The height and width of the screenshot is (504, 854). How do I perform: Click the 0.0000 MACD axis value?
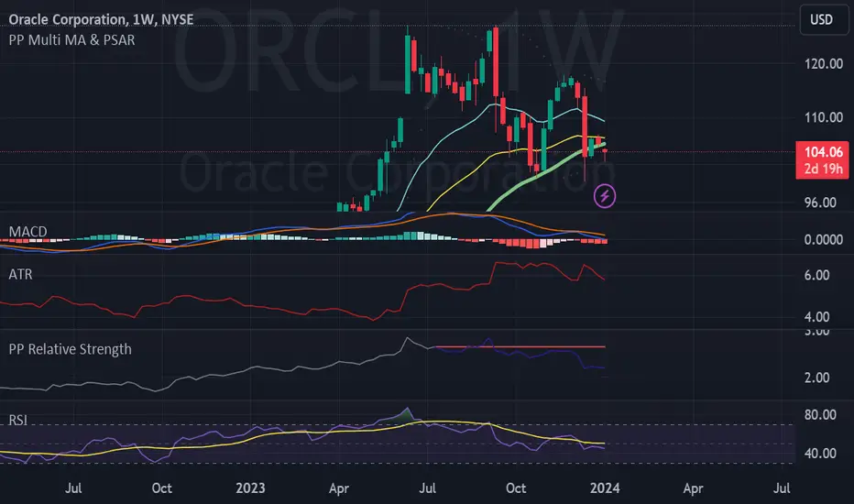click(x=824, y=240)
